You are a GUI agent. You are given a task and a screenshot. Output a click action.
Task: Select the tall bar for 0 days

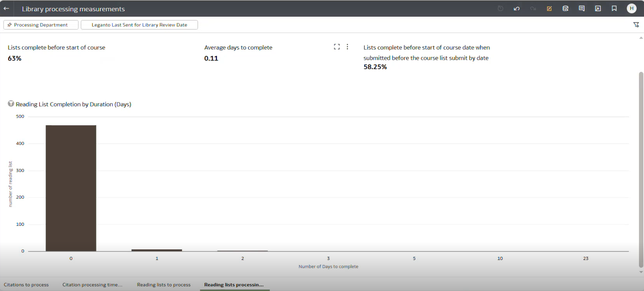coord(71,188)
